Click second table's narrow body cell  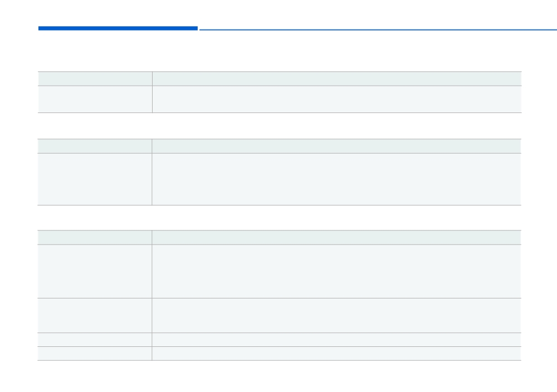tap(95, 179)
